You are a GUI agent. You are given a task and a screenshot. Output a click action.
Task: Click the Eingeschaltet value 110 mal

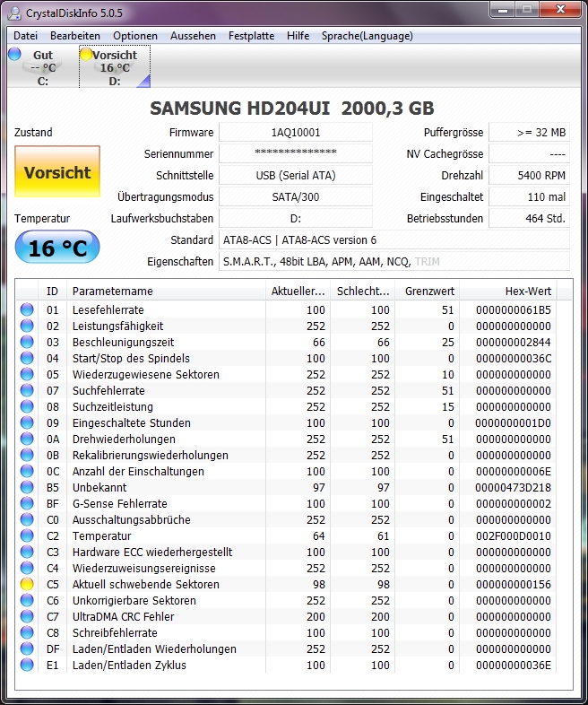(x=529, y=196)
